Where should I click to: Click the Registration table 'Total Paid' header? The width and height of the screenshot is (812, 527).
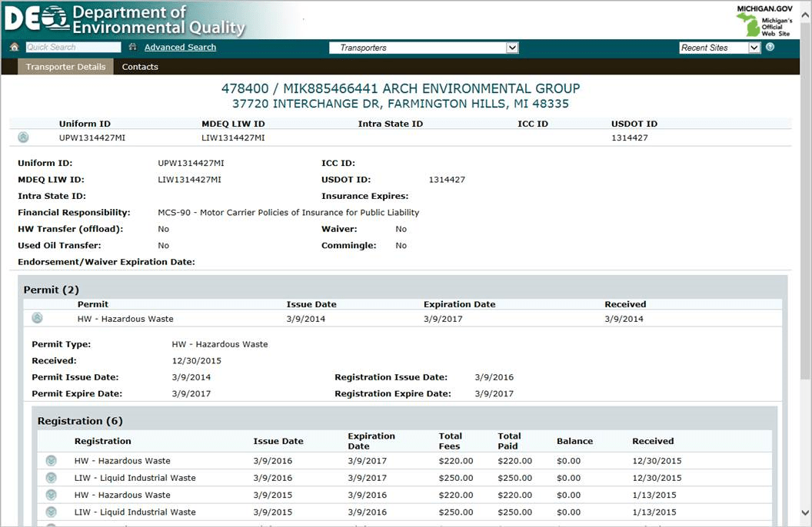click(x=509, y=441)
